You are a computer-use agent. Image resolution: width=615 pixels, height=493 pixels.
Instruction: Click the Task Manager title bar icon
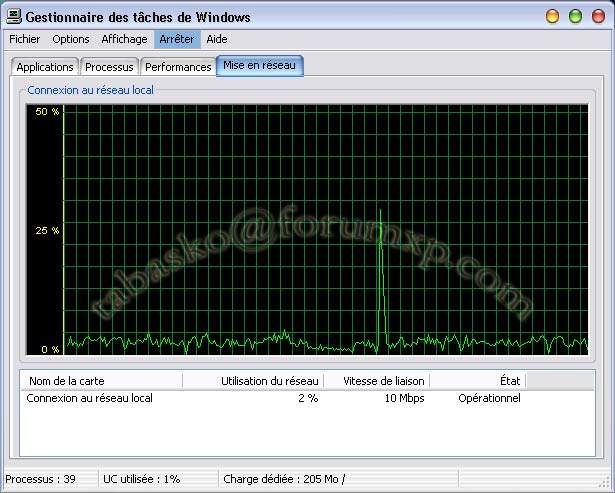pos(14,16)
